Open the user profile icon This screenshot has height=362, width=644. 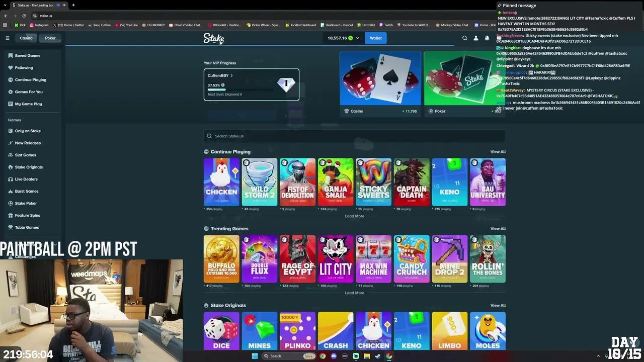point(476,38)
